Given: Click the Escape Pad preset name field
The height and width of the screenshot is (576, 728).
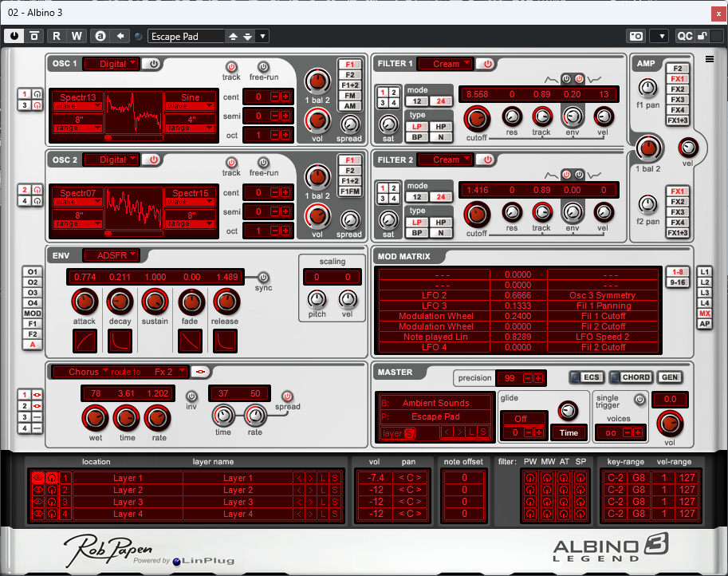Looking at the screenshot, I should click(186, 36).
